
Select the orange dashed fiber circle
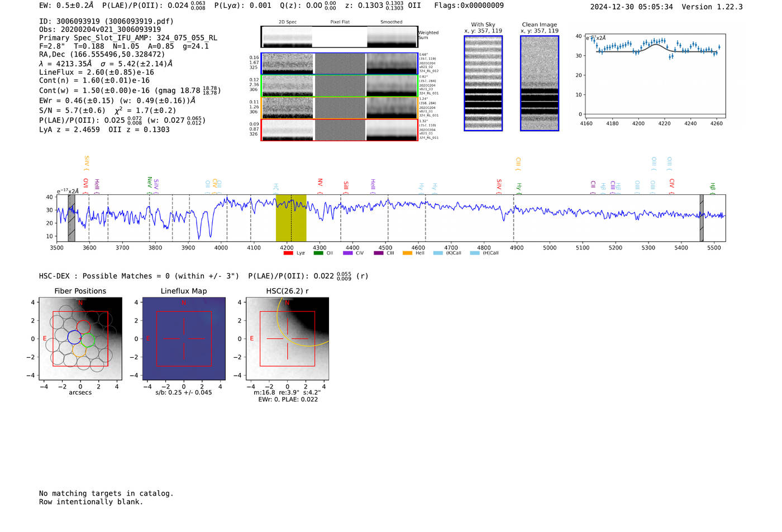tap(79, 351)
